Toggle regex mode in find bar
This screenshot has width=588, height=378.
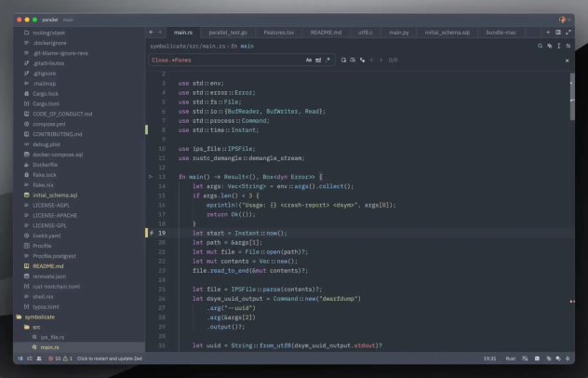pyautogui.click(x=328, y=60)
